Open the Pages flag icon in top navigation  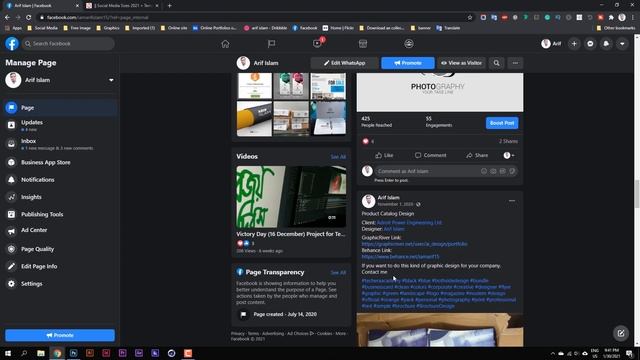point(271,44)
